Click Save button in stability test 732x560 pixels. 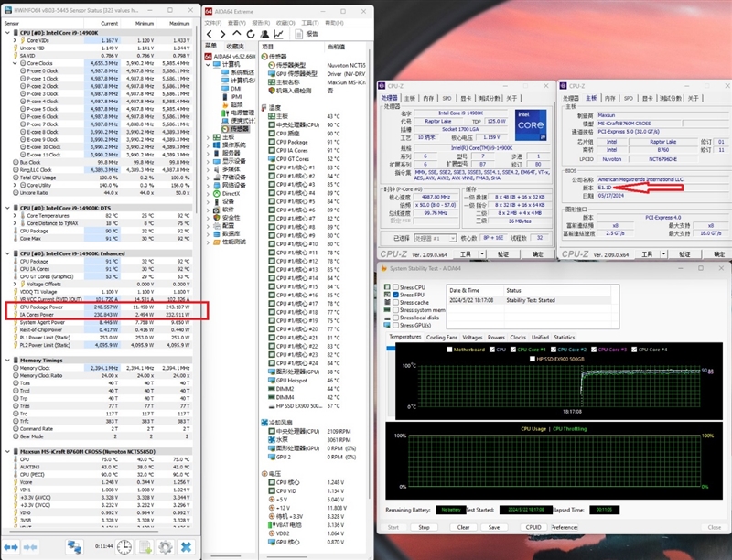pos(494,527)
